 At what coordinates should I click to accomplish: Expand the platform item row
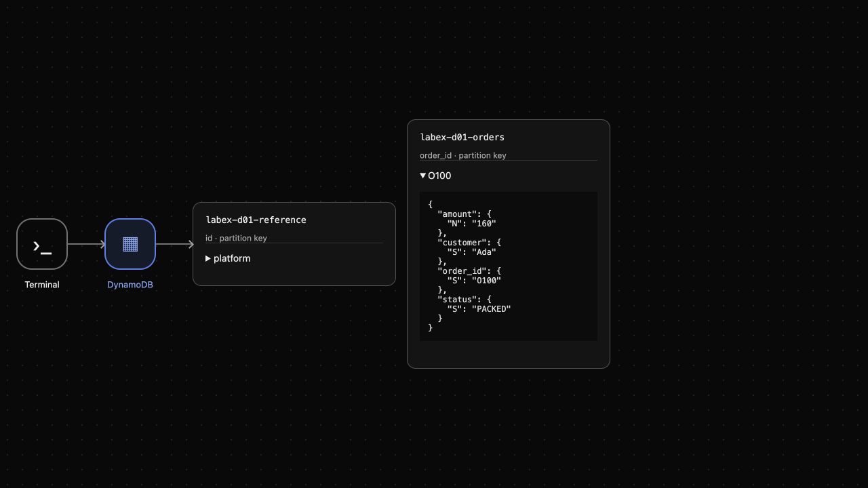click(x=294, y=258)
